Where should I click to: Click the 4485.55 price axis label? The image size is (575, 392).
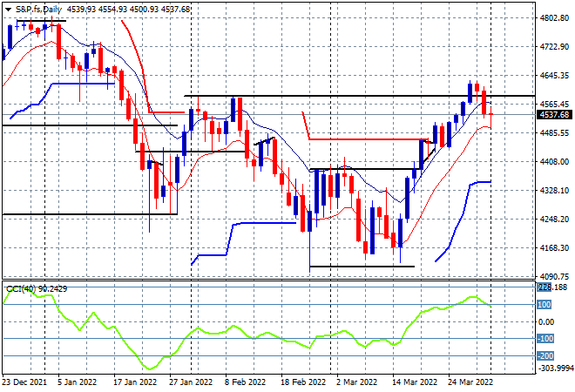pos(554,132)
